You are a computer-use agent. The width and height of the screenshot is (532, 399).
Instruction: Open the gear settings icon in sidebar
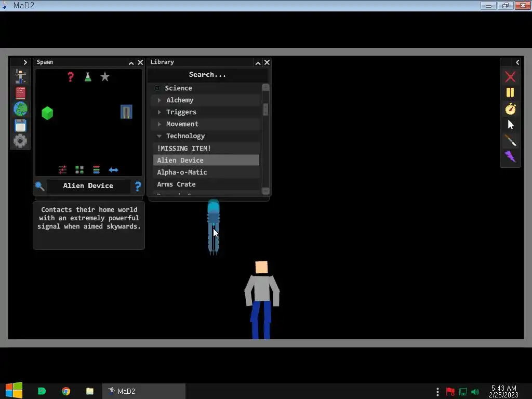[x=20, y=141]
